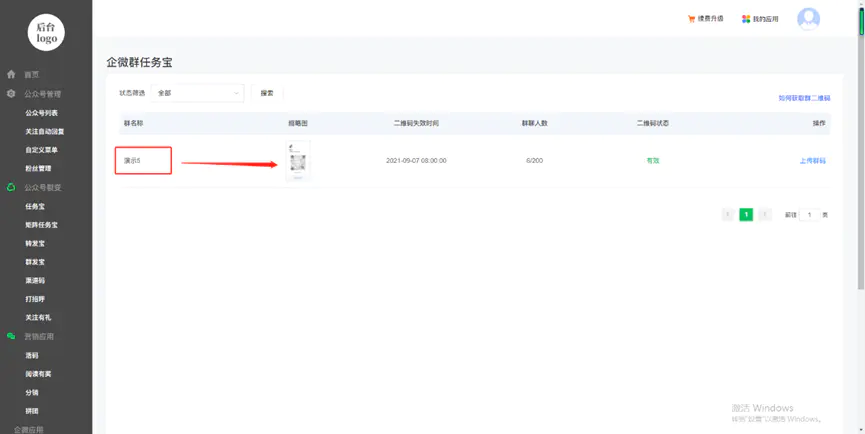Click the colorful 我的应用 apps icon

point(746,19)
